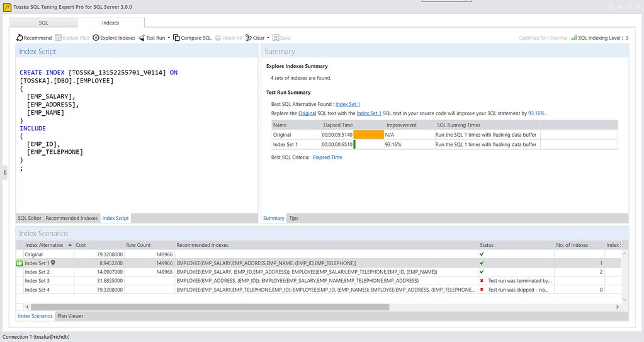Image resolution: width=644 pixels, height=342 pixels.
Task: Select the Index Set 2 row
Action: [x=319, y=272]
